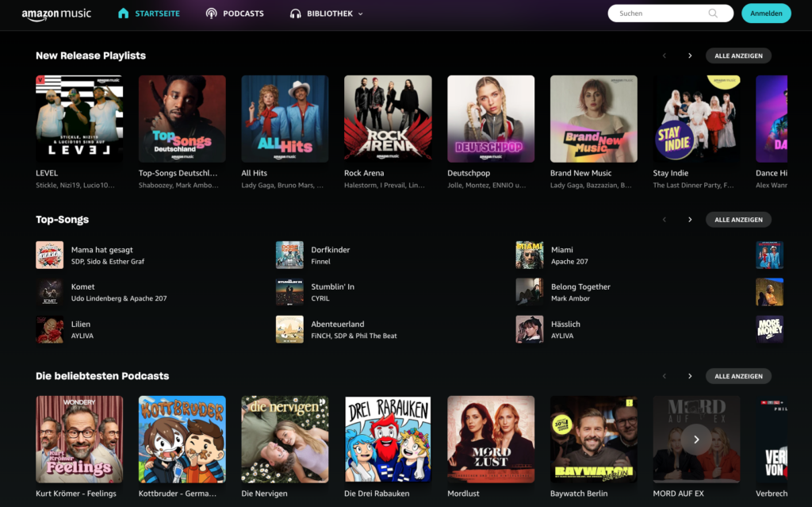This screenshot has height=507, width=812.
Task: Play Hässlich album art
Action: click(530, 329)
